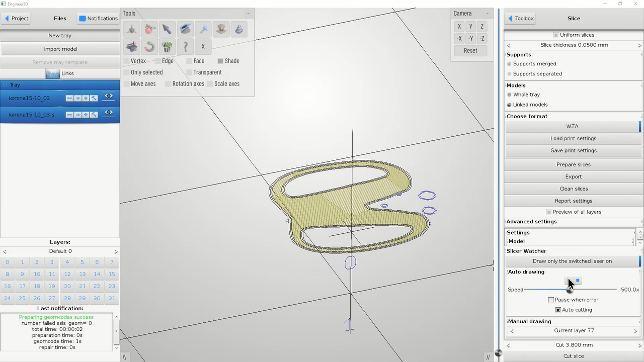Select the 3D axes transform tool
644x362 pixels.
(x=132, y=30)
